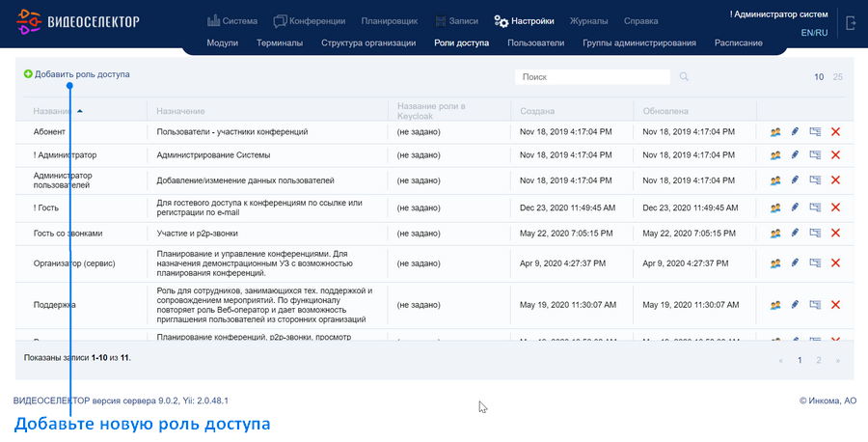Click into the Поиск search field

pyautogui.click(x=592, y=77)
